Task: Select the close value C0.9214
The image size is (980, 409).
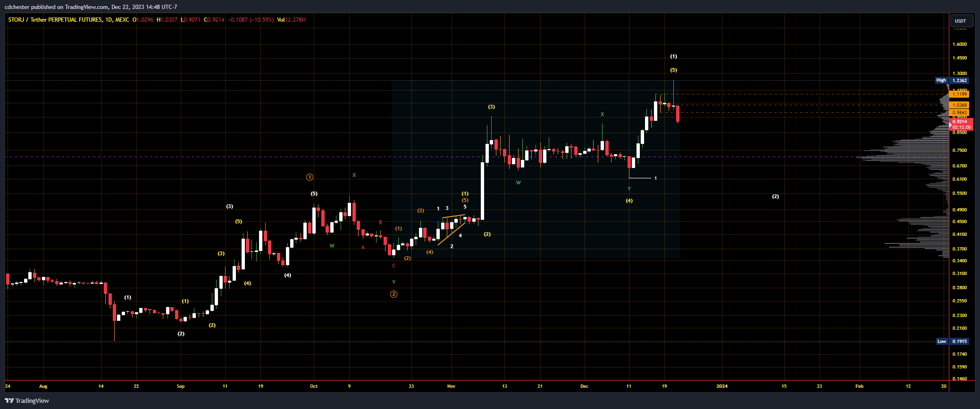Action: coord(214,20)
